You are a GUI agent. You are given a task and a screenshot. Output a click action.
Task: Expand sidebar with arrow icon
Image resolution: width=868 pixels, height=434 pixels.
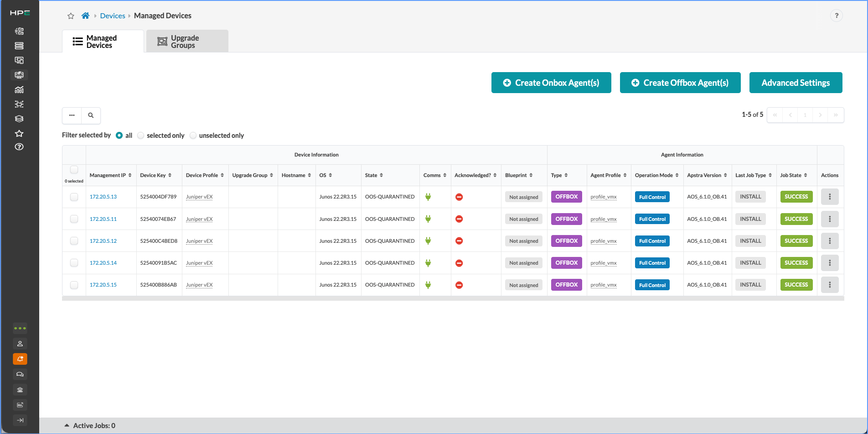point(20,420)
